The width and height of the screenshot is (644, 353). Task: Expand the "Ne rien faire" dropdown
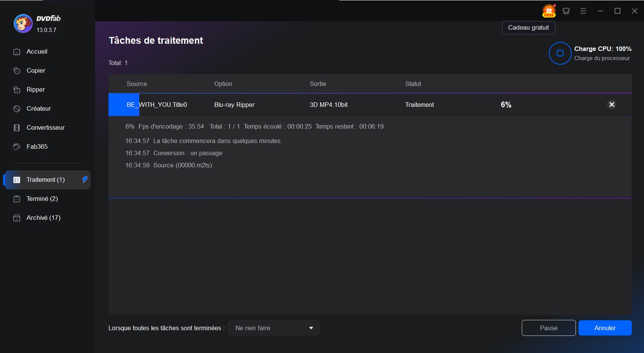274,328
